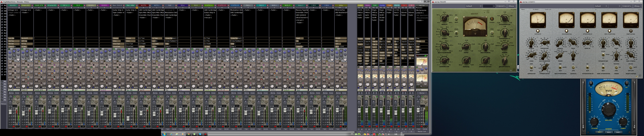Select SUB 1 mode on DC-H2000
Viewport: 644px width, 136px height.
point(599,132)
